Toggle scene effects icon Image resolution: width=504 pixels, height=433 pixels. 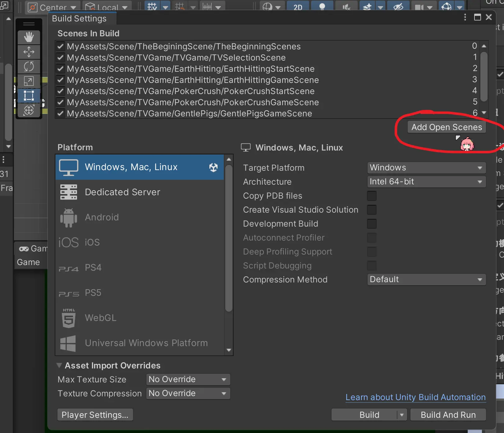coord(367,7)
